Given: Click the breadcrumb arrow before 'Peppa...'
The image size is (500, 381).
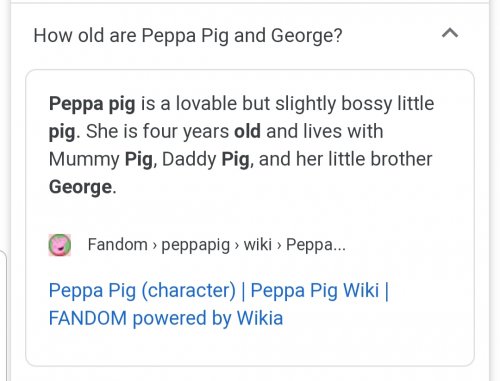Looking at the screenshot, I should coord(279,246).
